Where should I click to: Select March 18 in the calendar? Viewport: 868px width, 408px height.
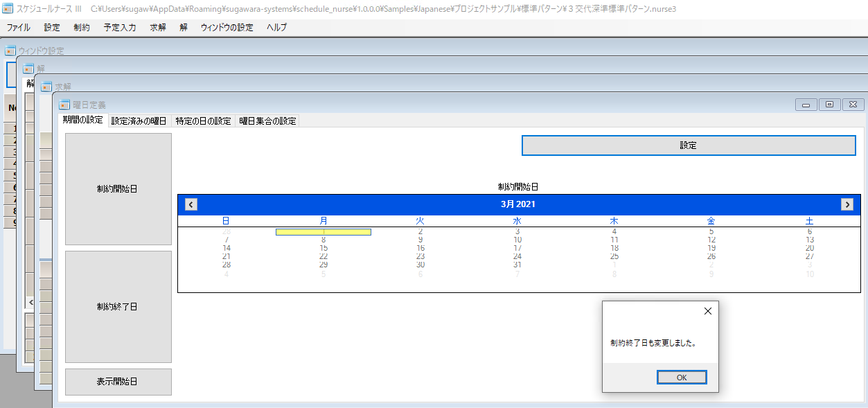614,248
